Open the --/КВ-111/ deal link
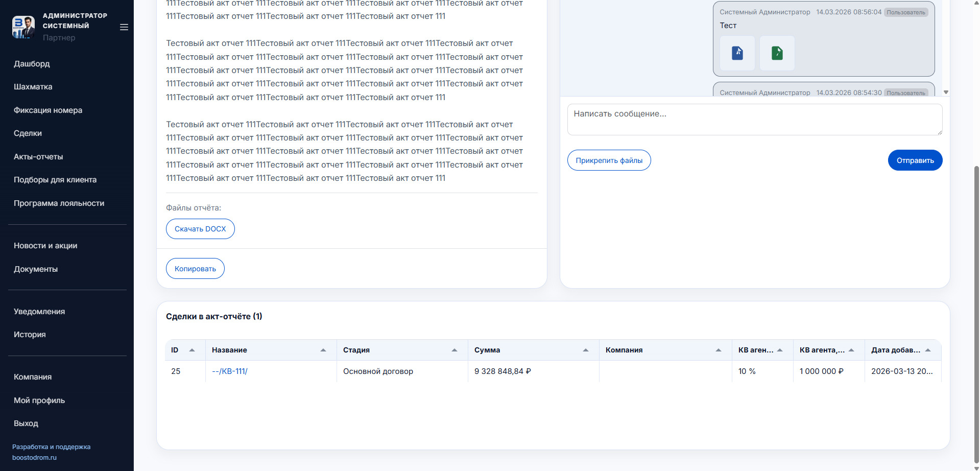 pos(229,371)
